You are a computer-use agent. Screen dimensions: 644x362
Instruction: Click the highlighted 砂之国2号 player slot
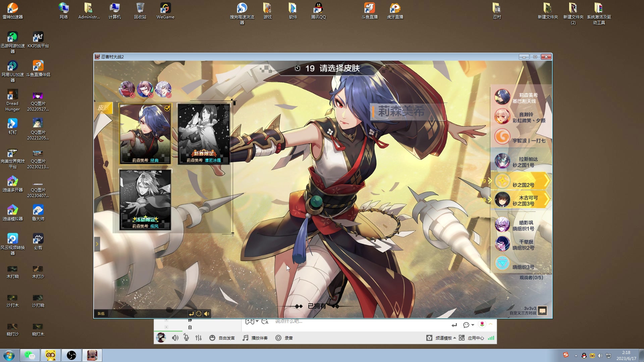click(521, 181)
